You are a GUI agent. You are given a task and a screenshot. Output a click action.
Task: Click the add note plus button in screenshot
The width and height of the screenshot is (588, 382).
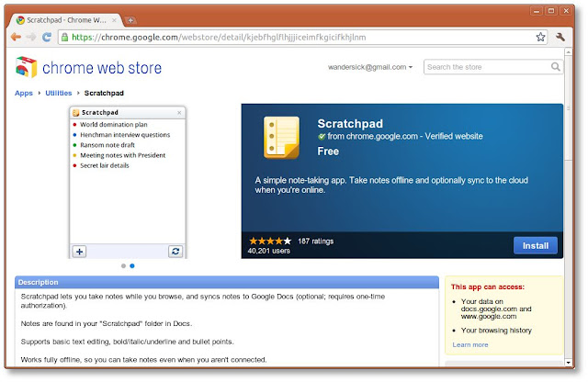coord(79,252)
